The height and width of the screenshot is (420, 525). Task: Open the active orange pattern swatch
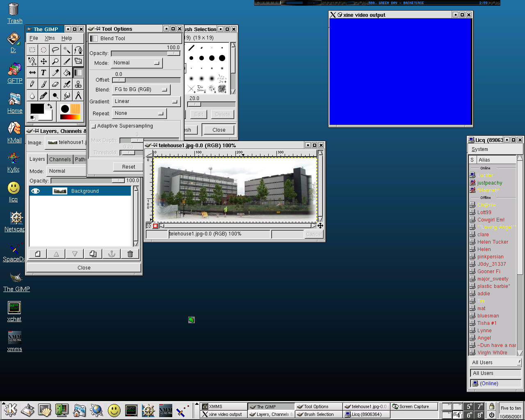coord(75,109)
